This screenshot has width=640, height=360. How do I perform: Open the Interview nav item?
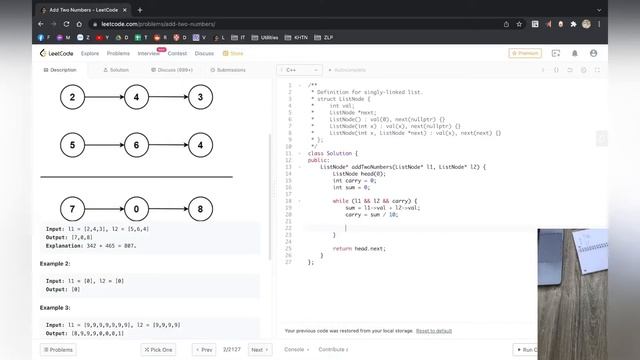(x=148, y=53)
